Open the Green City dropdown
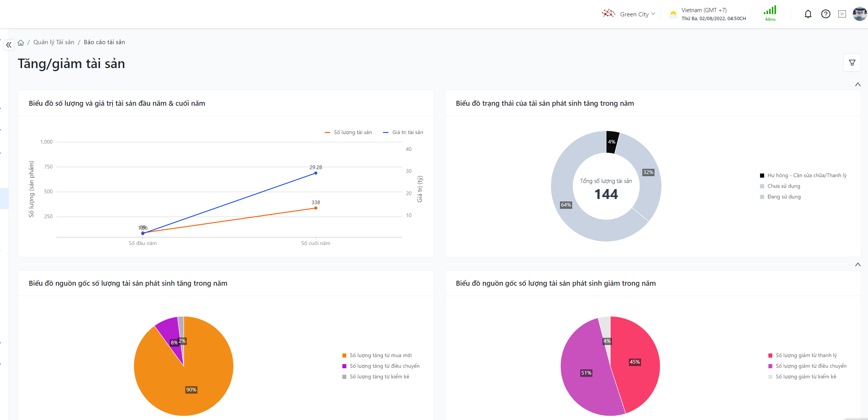This screenshot has height=420, width=868. [x=634, y=14]
